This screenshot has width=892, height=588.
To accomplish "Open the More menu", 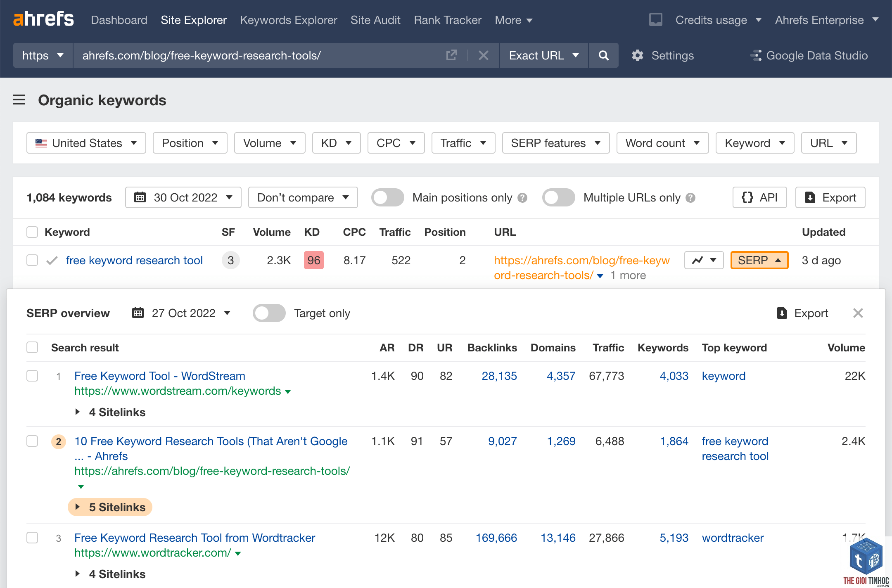I will (514, 20).
